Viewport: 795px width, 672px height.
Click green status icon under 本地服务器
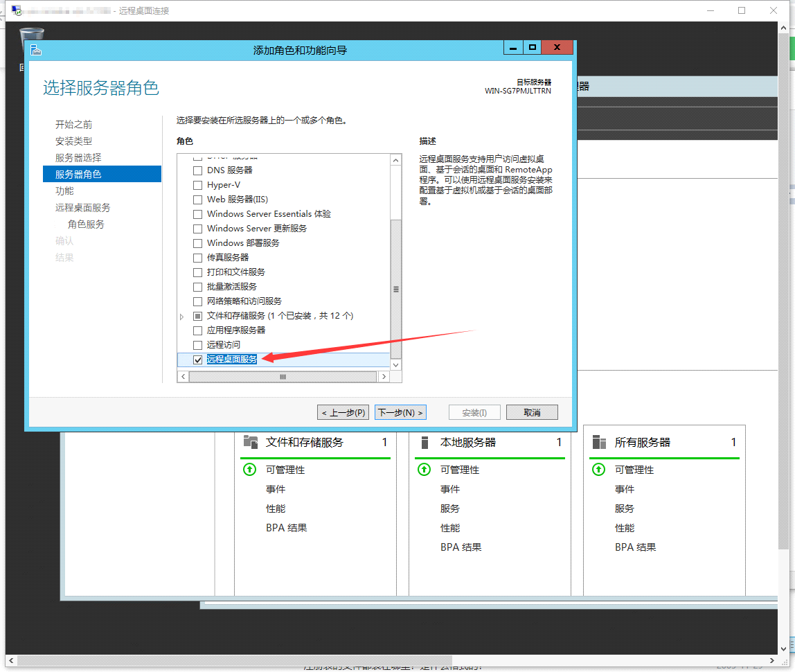coord(425,470)
